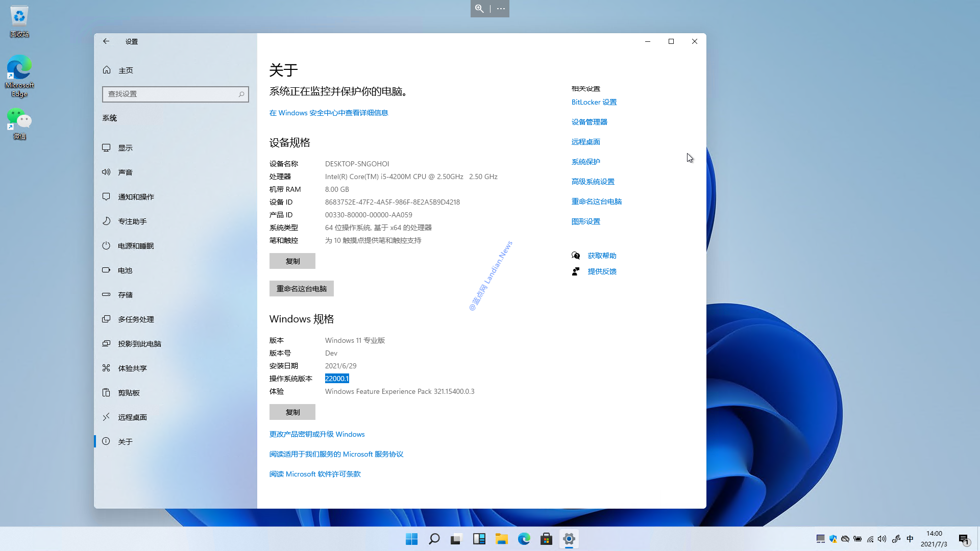Open BitLocker 设置 link

coord(594,102)
